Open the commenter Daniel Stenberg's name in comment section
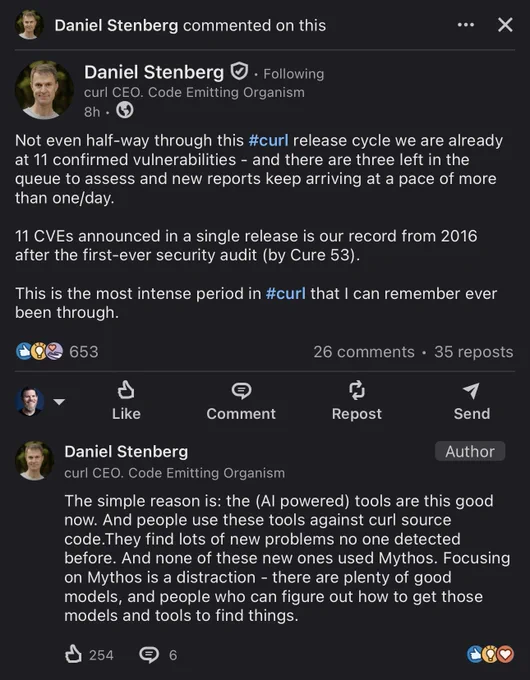530x680 pixels. pos(126,451)
